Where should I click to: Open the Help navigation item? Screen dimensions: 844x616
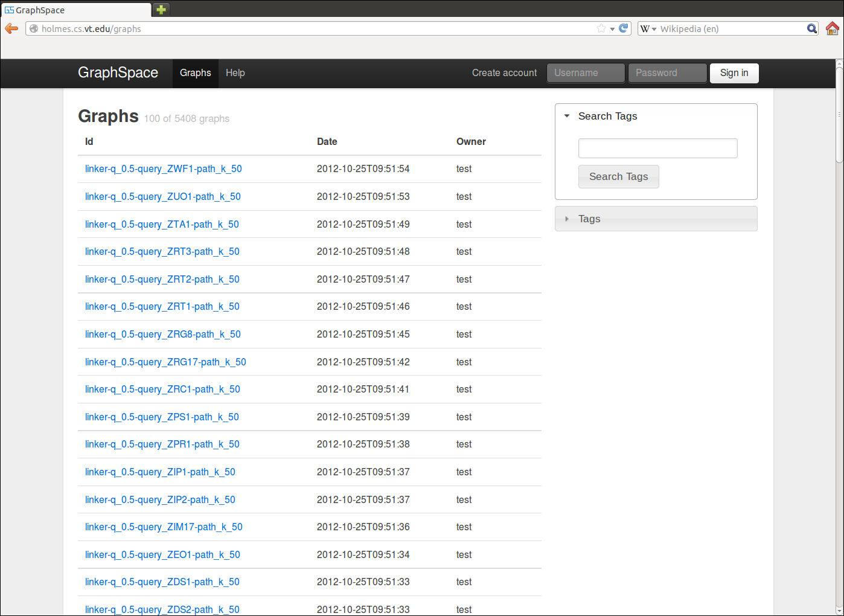(x=235, y=73)
